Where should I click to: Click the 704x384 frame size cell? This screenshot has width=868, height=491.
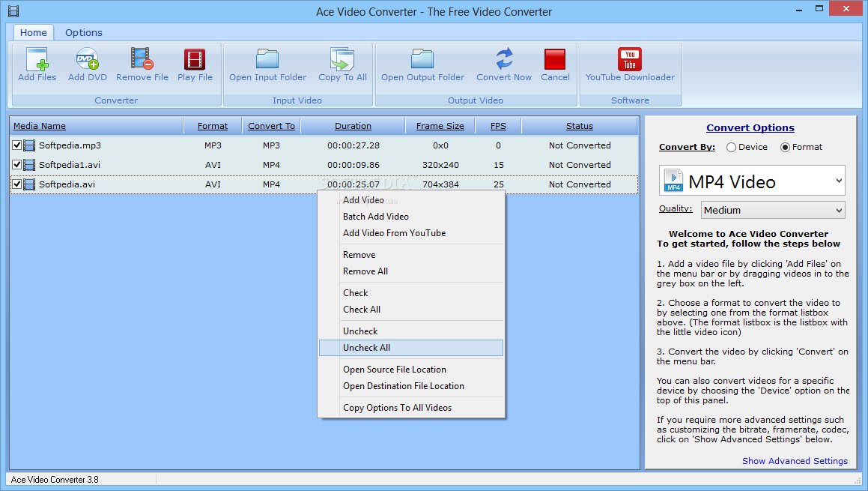(x=440, y=184)
